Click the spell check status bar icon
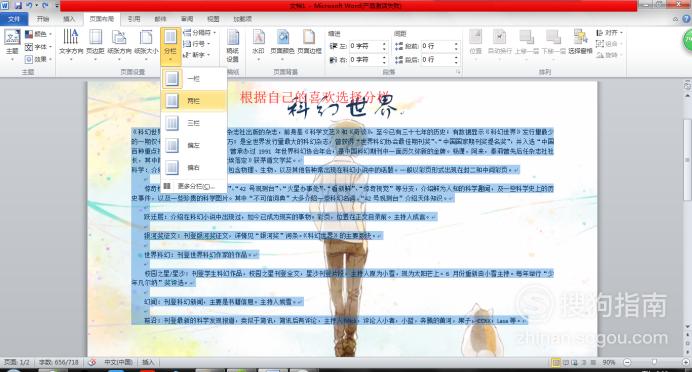The width and height of the screenshot is (692, 372). coord(92,362)
